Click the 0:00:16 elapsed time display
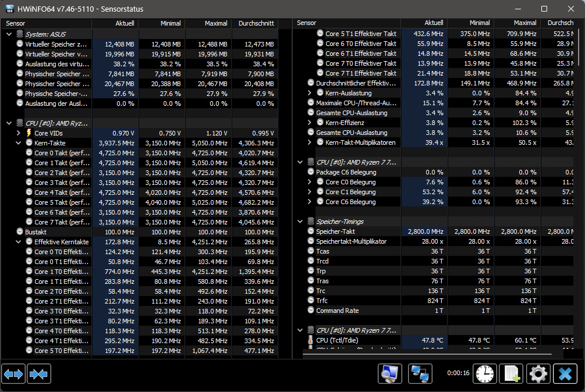 tap(458, 373)
